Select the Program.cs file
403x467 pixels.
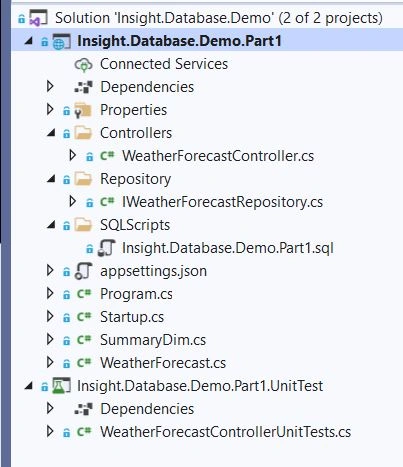(x=136, y=294)
